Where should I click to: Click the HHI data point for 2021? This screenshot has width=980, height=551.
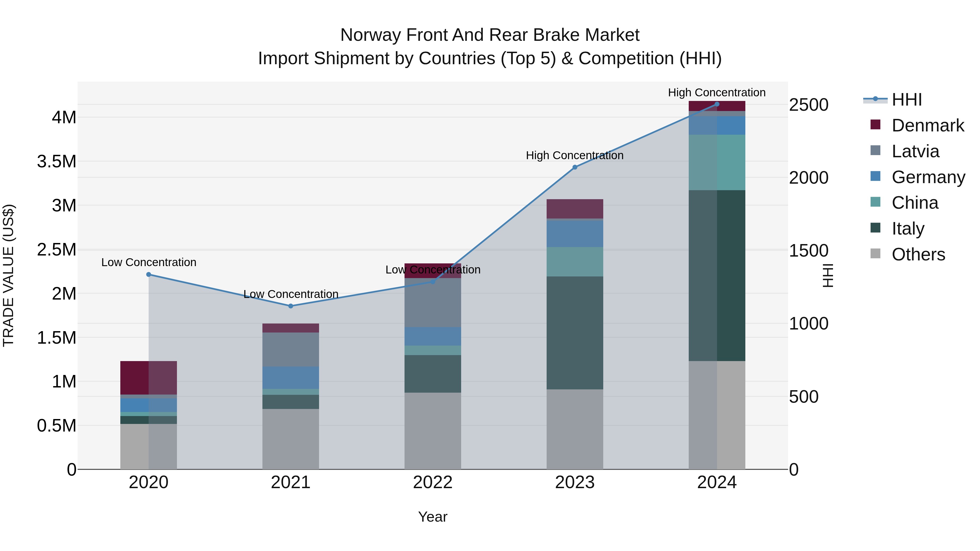click(x=291, y=306)
